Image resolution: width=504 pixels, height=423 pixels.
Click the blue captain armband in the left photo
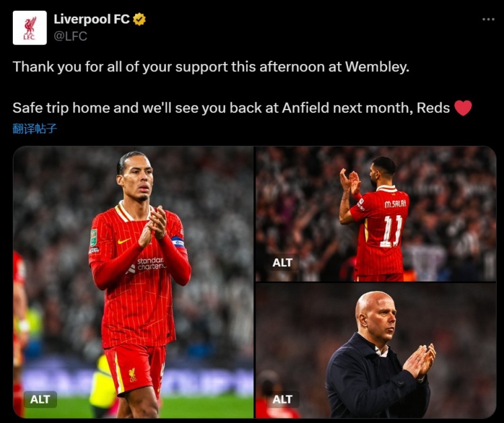coord(178,242)
